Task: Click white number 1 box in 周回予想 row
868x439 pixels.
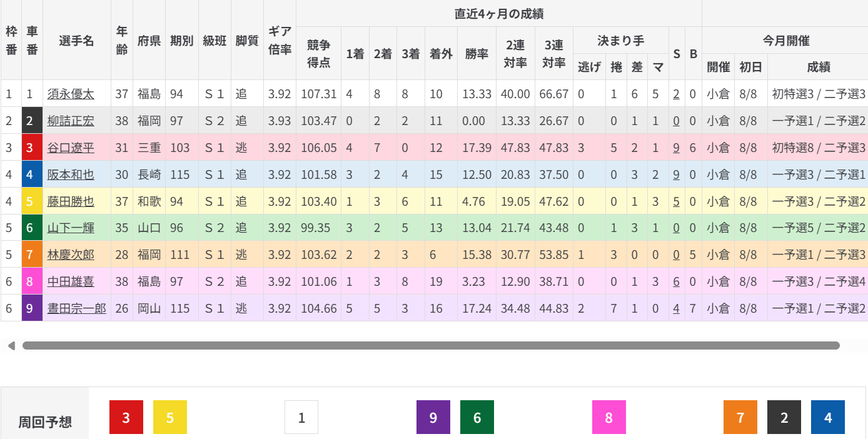Action: pos(301,417)
